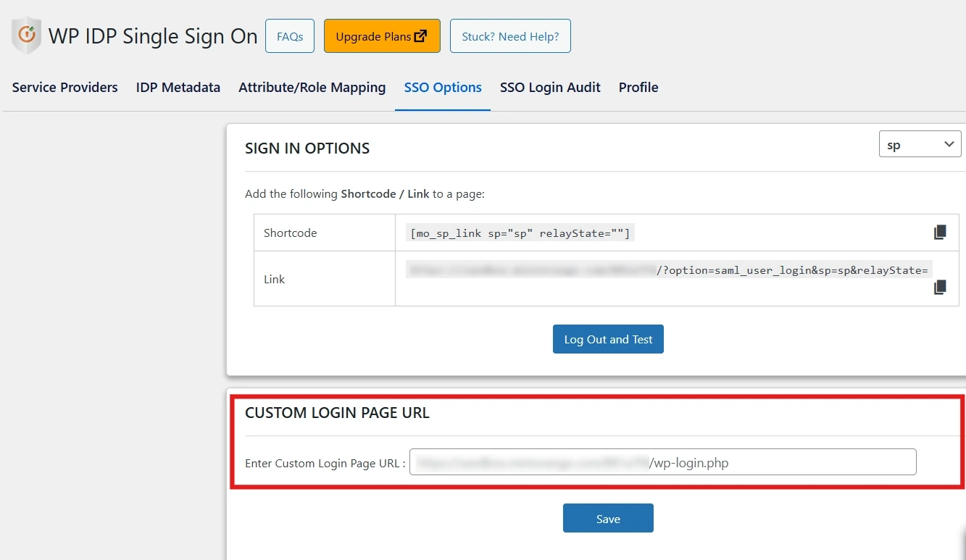Screen dimensions: 966x560
Task: Open the Service Providers tab
Action: [65, 88]
